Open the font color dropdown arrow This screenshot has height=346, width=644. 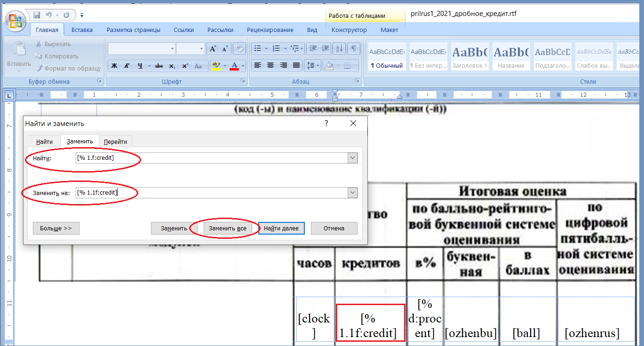click(x=243, y=66)
